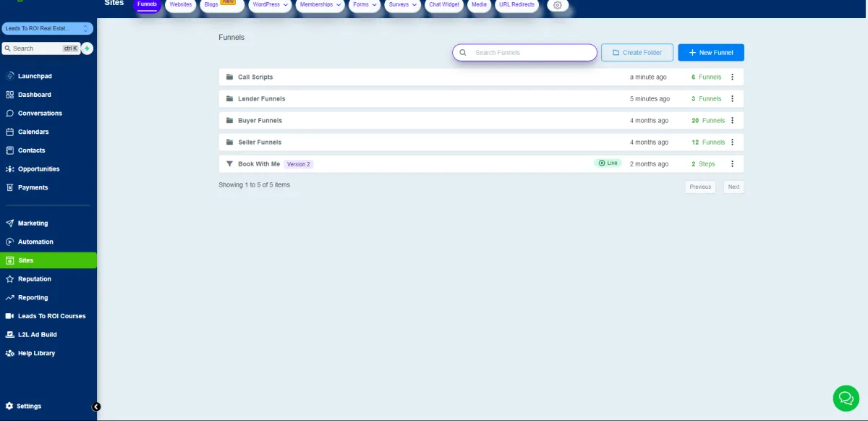Open the Book With Me funnel
The image size is (868, 421).
[x=259, y=164]
